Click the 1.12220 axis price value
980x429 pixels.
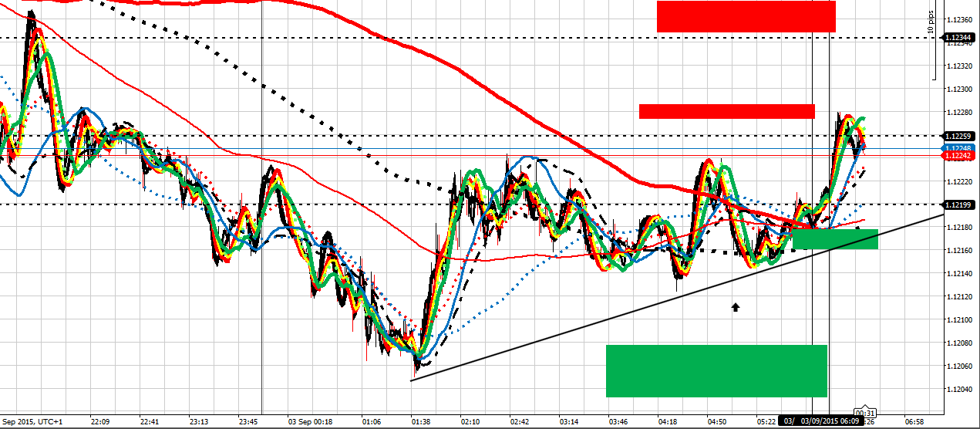click(x=960, y=182)
